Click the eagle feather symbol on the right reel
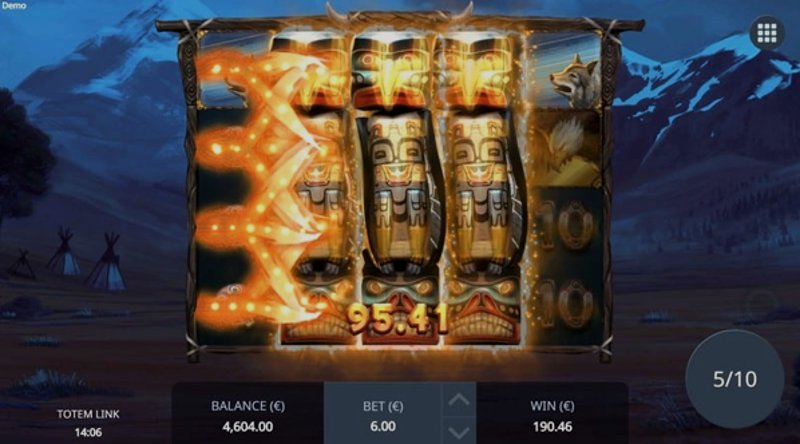Screen dimensions: 800x444 [566, 148]
